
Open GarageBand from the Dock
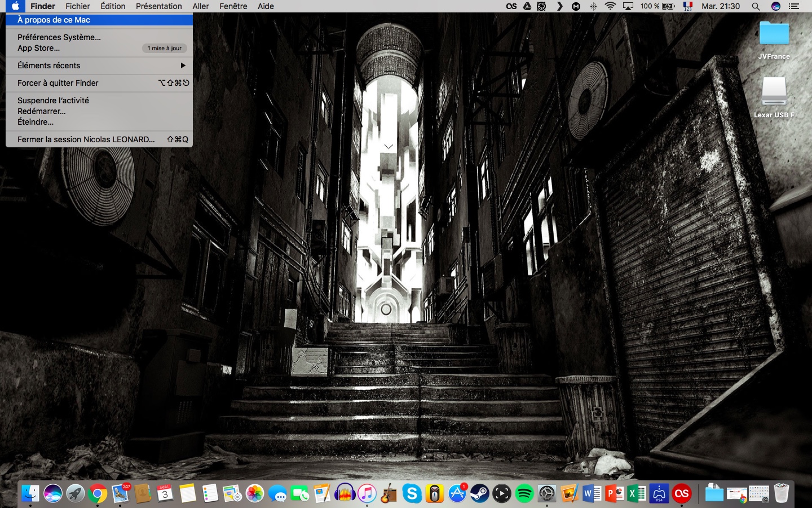point(389,494)
